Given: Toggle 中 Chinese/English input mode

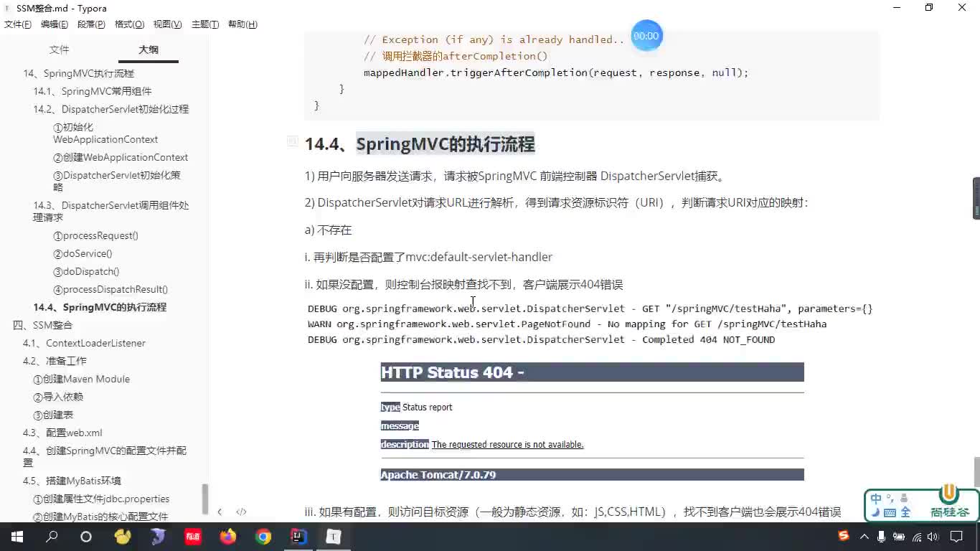Looking at the screenshot, I should (876, 499).
